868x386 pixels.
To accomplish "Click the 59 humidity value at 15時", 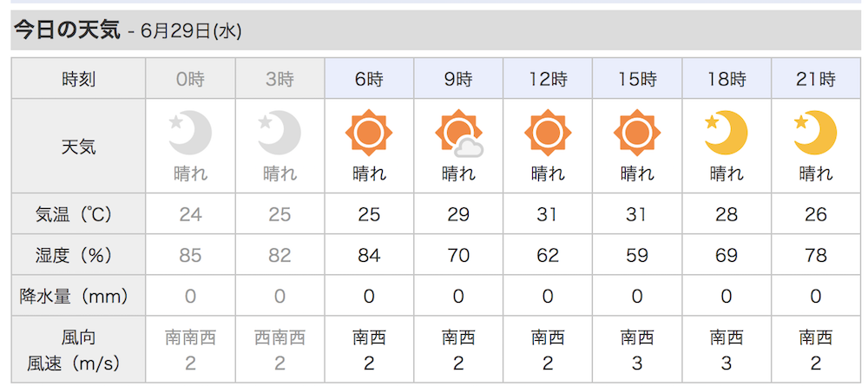I will 637,256.
